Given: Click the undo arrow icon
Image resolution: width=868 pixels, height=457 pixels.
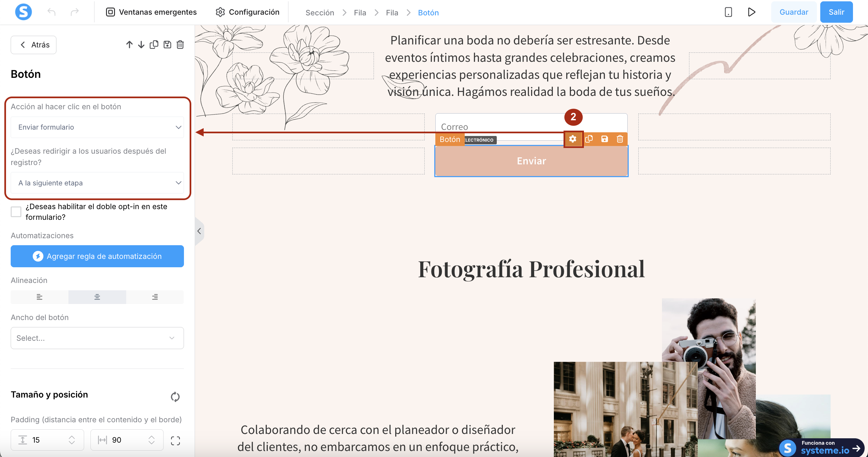Looking at the screenshot, I should pyautogui.click(x=51, y=12).
